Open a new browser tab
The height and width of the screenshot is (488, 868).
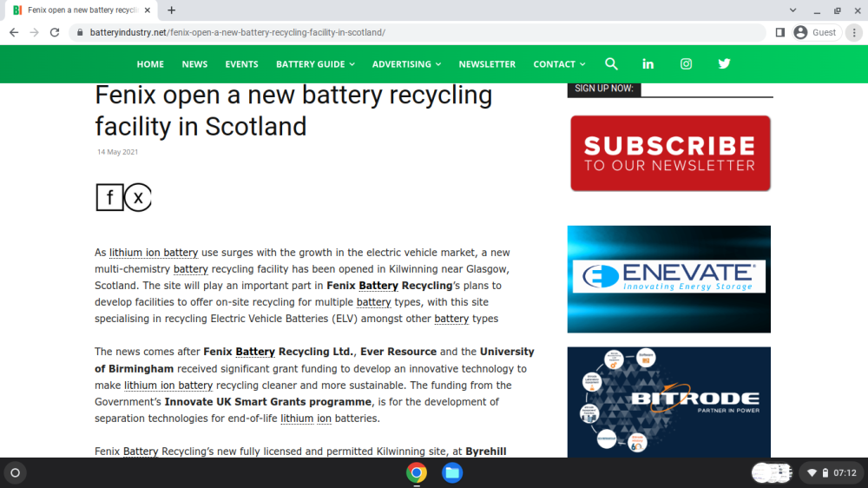(172, 10)
